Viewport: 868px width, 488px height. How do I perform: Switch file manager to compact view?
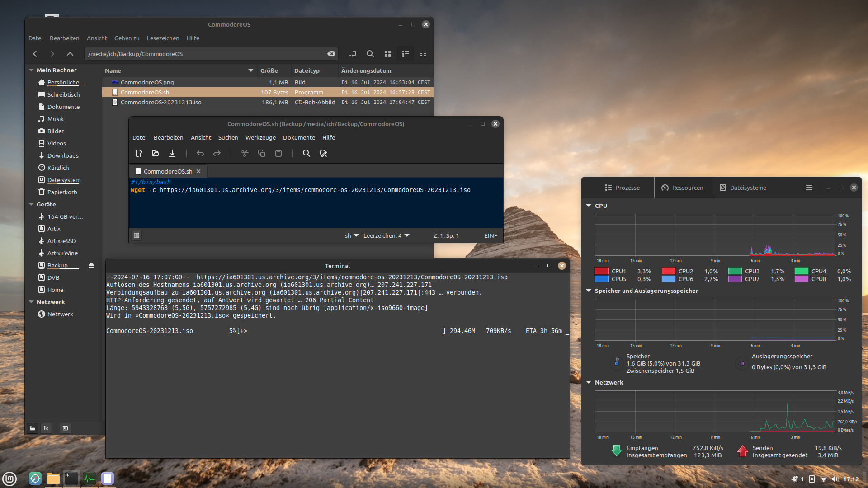[423, 54]
